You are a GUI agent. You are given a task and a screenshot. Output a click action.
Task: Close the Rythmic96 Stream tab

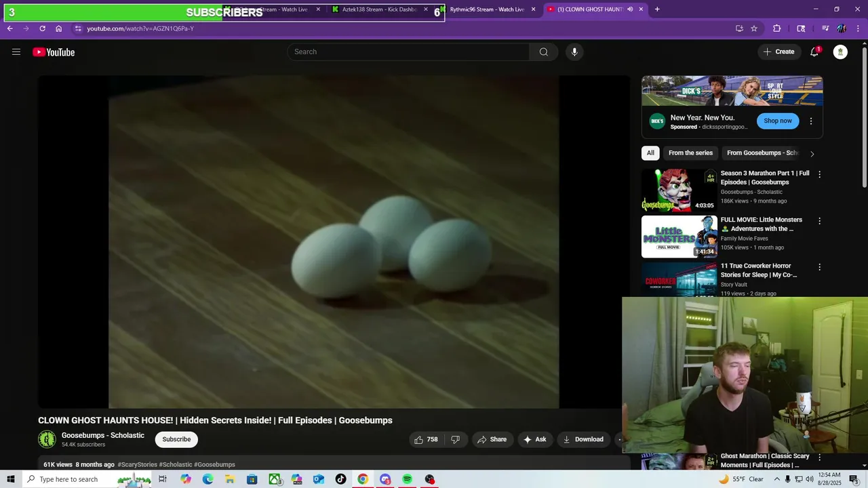click(x=534, y=9)
